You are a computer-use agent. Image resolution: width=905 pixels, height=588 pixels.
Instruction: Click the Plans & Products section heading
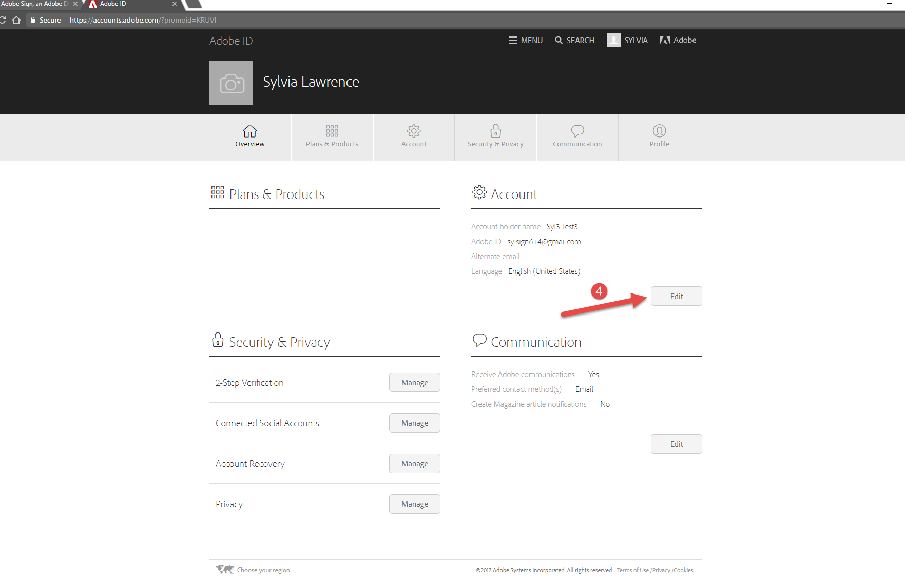pos(277,194)
